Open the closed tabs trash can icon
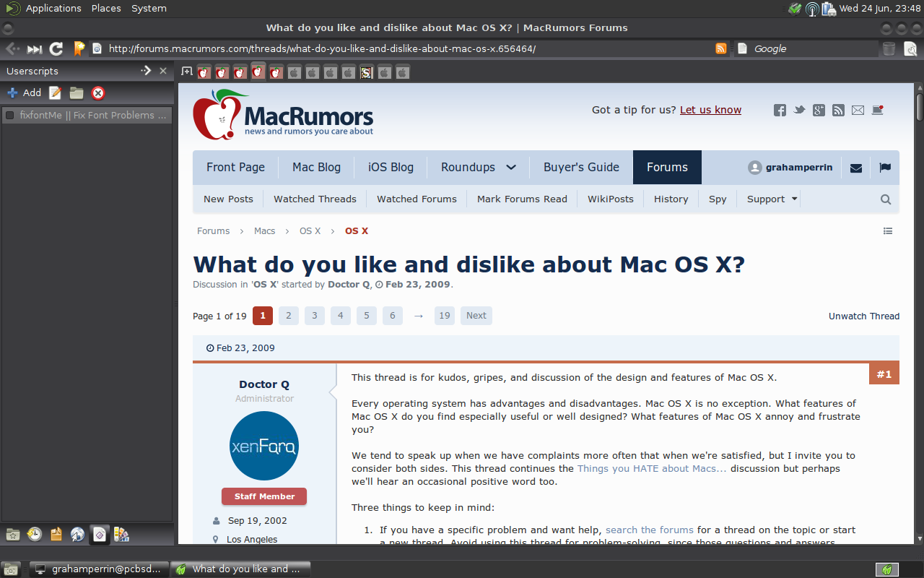 [x=889, y=49]
